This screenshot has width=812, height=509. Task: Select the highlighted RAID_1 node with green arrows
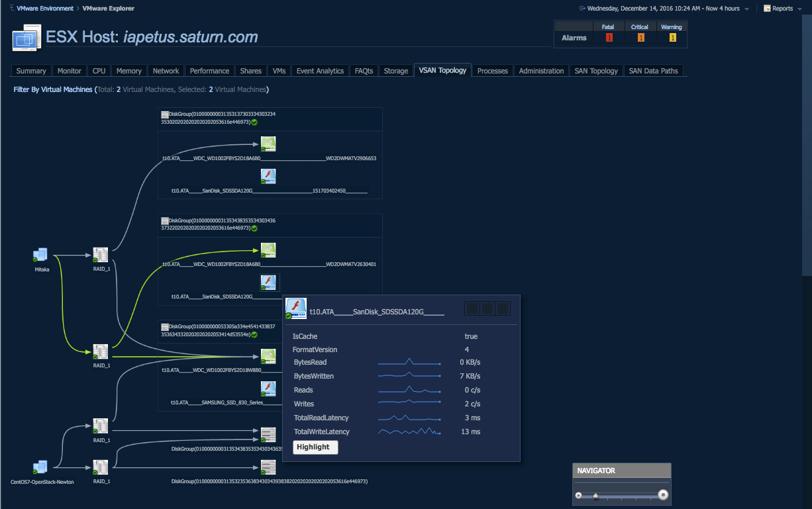[101, 351]
